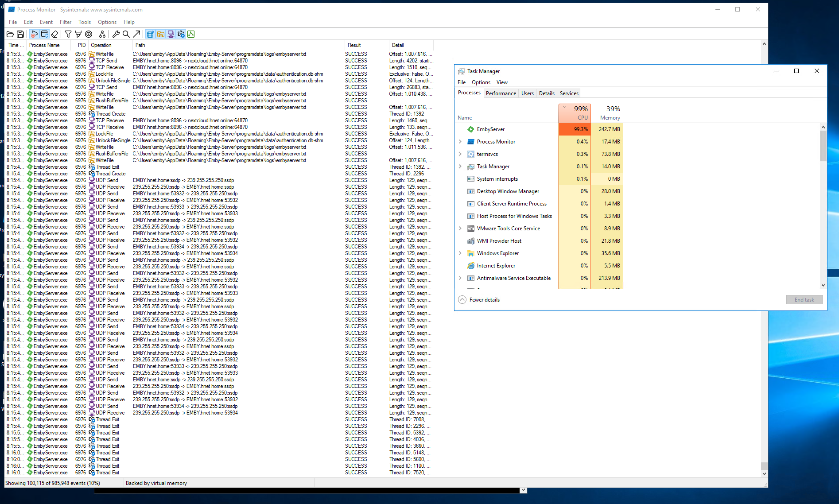The height and width of the screenshot is (504, 839).
Task: Click the Open file toolbar icon
Action: 10,34
